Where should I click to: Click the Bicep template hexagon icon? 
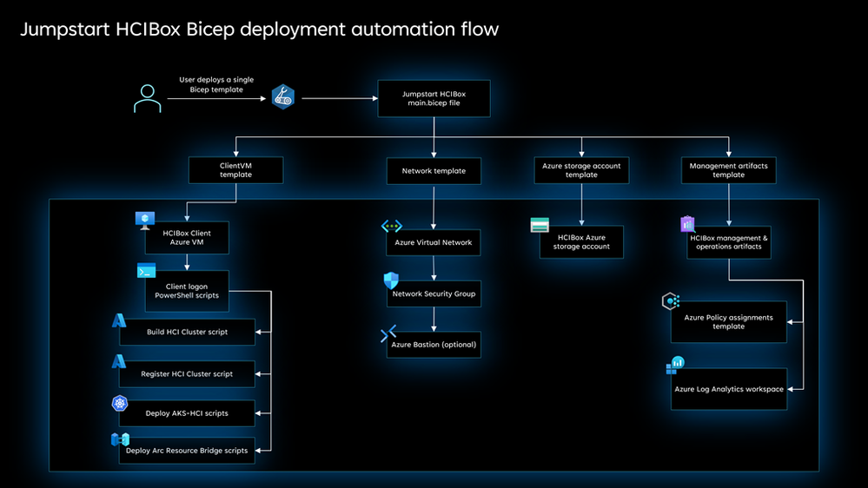[x=283, y=97]
